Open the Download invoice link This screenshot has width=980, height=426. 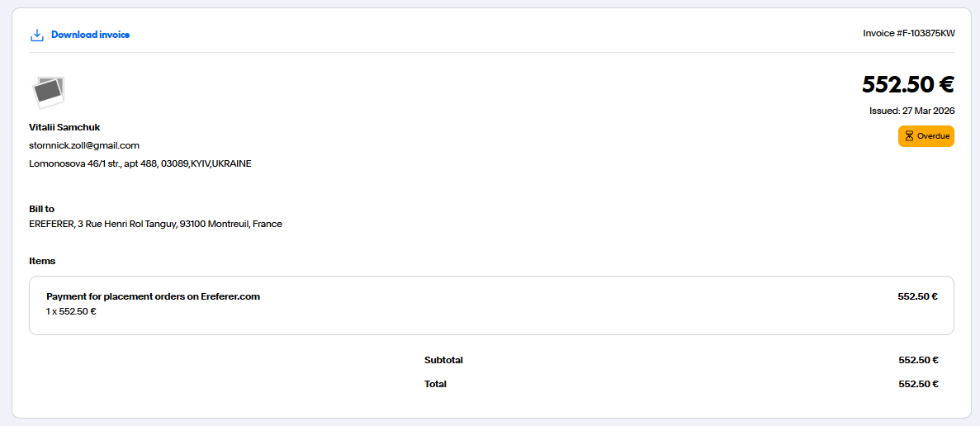pos(90,35)
